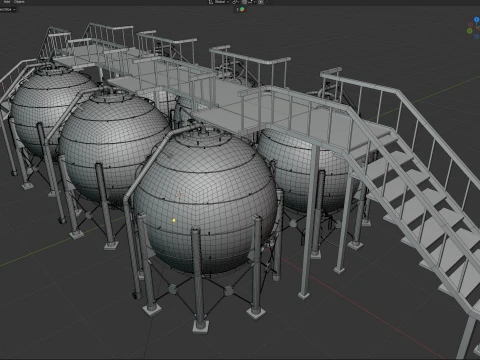
Task: Open the snap settings dropdown
Action: pyautogui.click(x=252, y=2)
